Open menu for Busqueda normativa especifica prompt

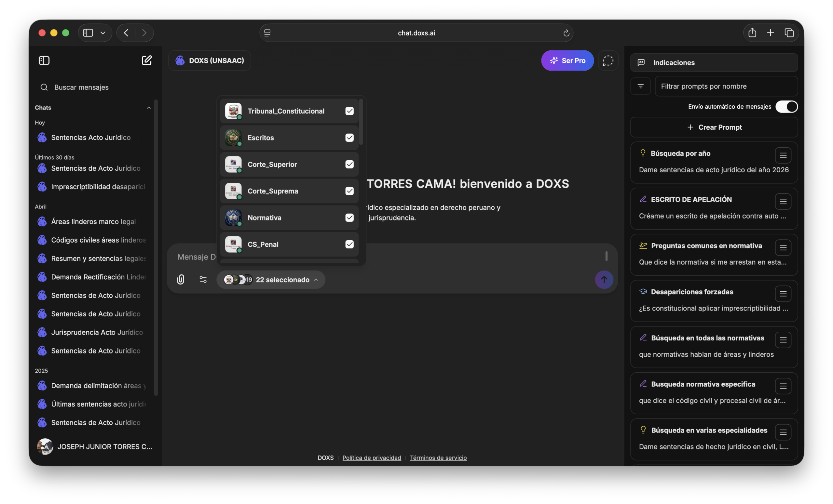coord(783,386)
